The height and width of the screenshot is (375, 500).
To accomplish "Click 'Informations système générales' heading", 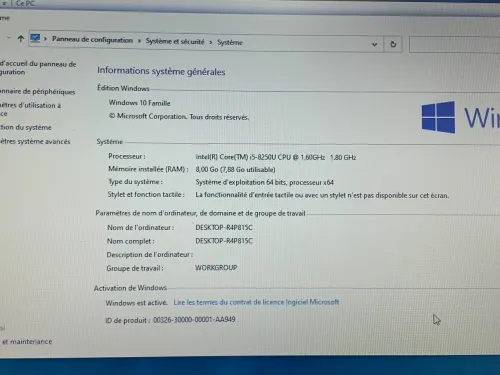I will point(161,71).
